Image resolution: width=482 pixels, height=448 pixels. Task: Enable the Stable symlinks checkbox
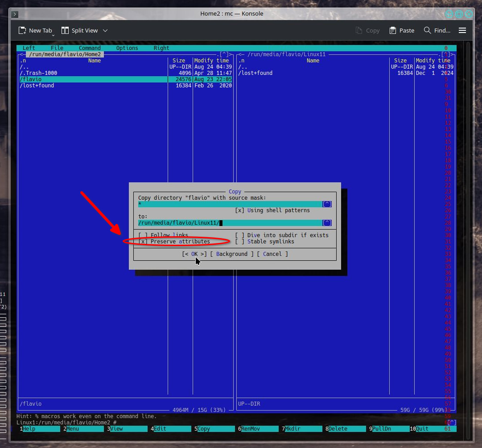239,242
